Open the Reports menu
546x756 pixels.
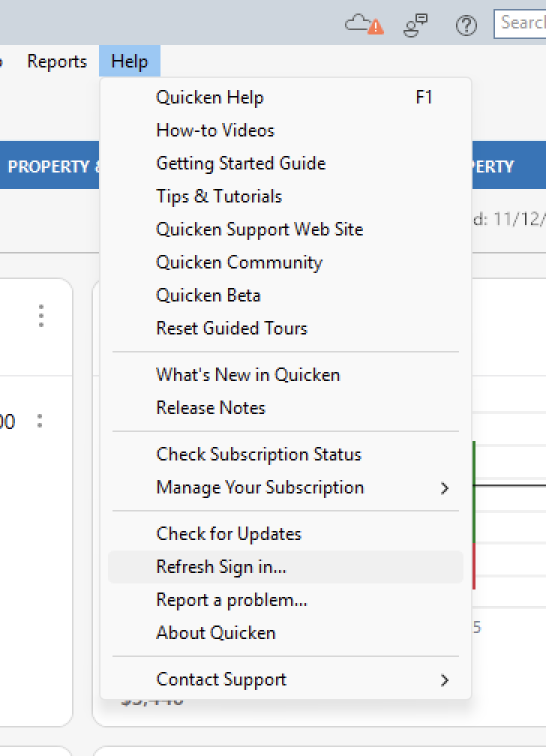57,61
